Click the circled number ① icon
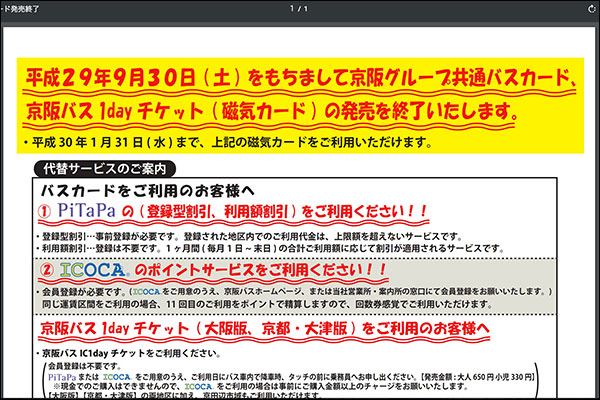Viewport: 600px width, 400px height. [x=51, y=211]
